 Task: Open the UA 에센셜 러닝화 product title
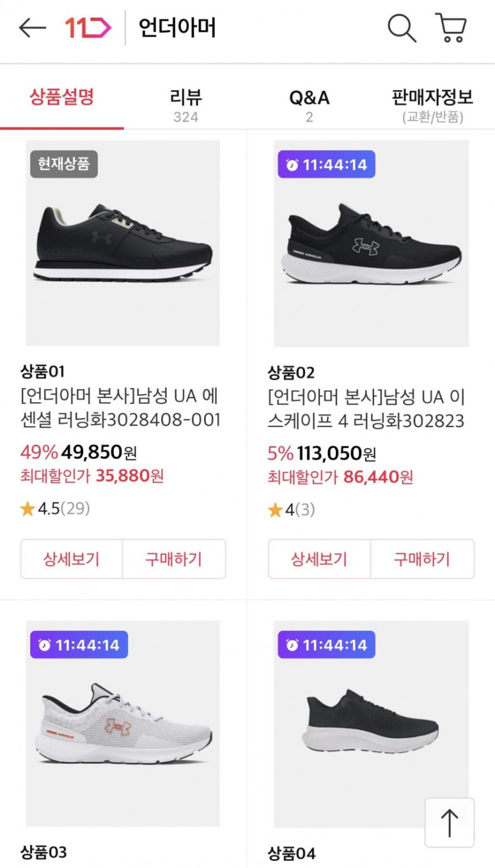coord(120,408)
